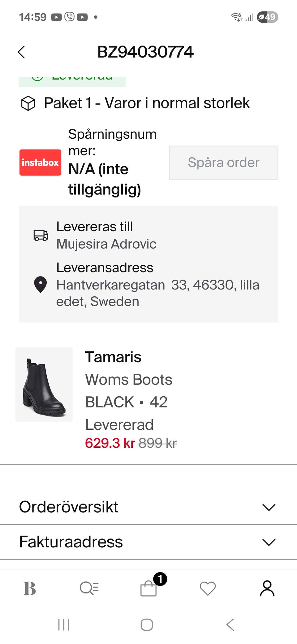Click the chevron beside Fakturaadress
Viewport: 297px width, 644px height.
point(269,542)
